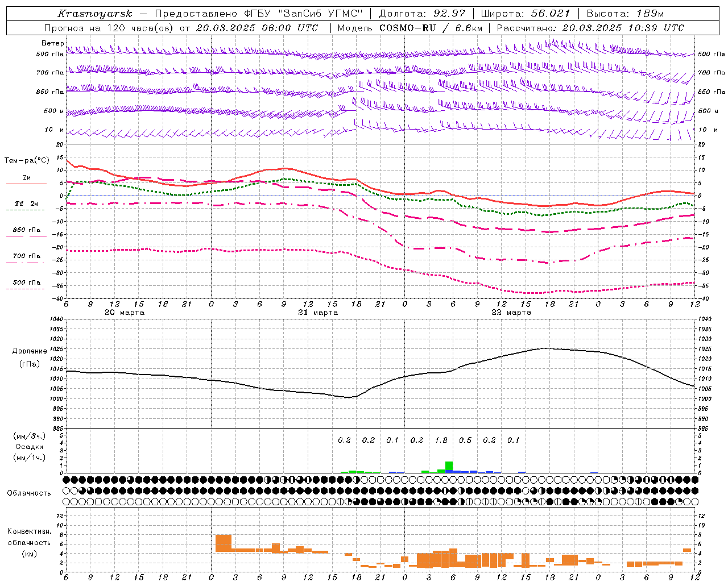Click the Krasnoyarsk station title
The image size is (728, 582).
[94, 14]
